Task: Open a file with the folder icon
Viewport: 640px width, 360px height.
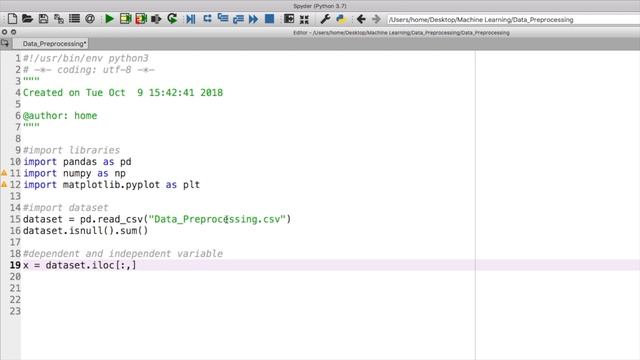Action: (x=27, y=19)
